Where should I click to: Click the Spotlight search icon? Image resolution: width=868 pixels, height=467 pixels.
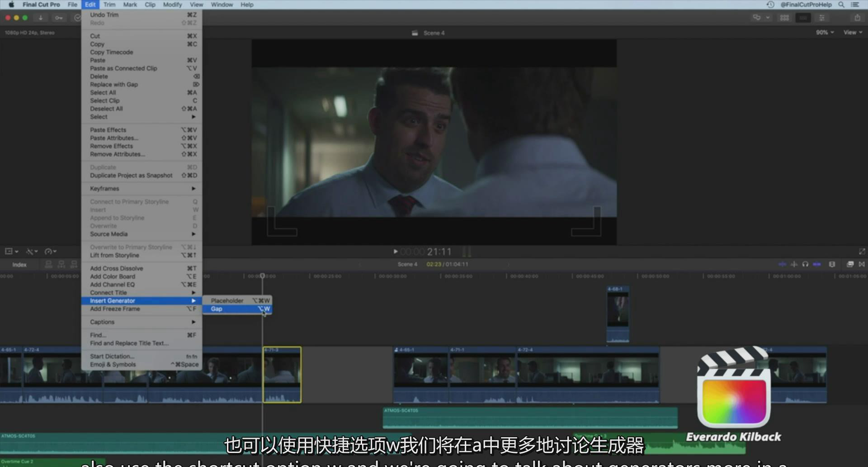pyautogui.click(x=841, y=5)
